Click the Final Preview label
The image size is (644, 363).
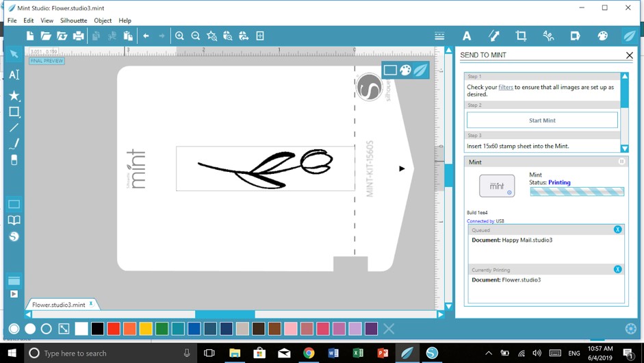coord(47,61)
